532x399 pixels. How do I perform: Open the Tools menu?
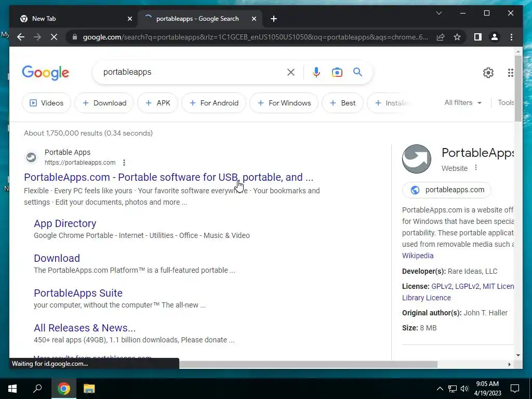click(x=506, y=102)
